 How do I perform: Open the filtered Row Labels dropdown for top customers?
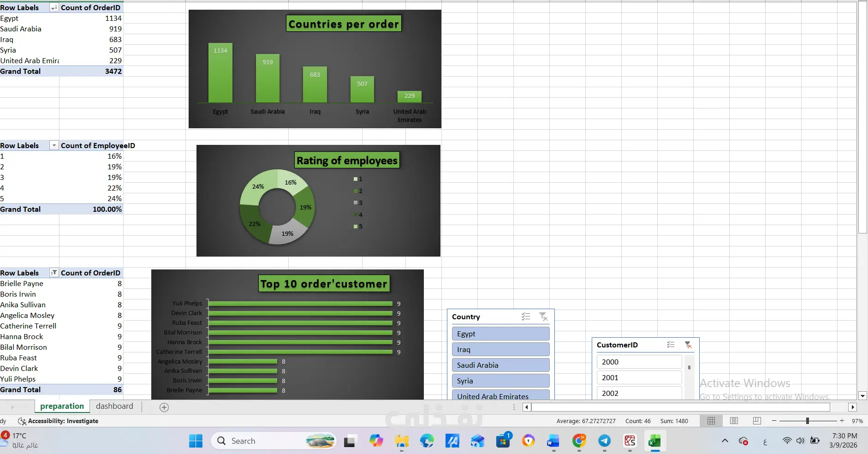54,273
